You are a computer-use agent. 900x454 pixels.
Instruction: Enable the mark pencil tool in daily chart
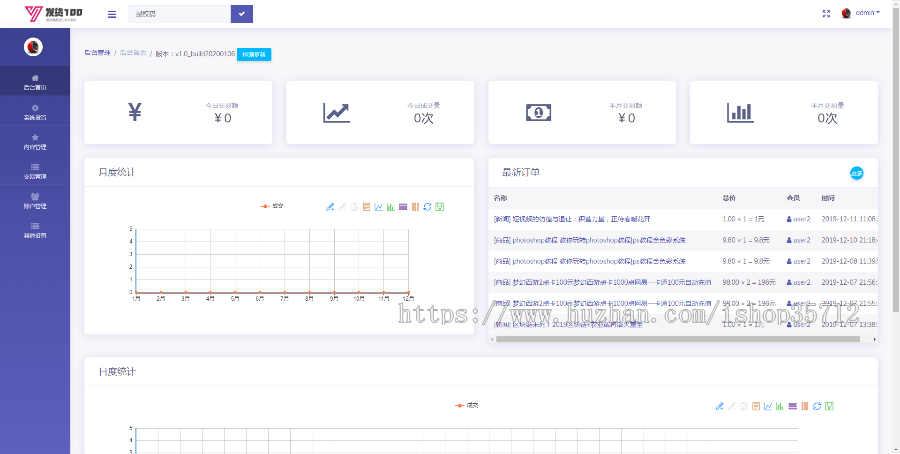tap(719, 406)
